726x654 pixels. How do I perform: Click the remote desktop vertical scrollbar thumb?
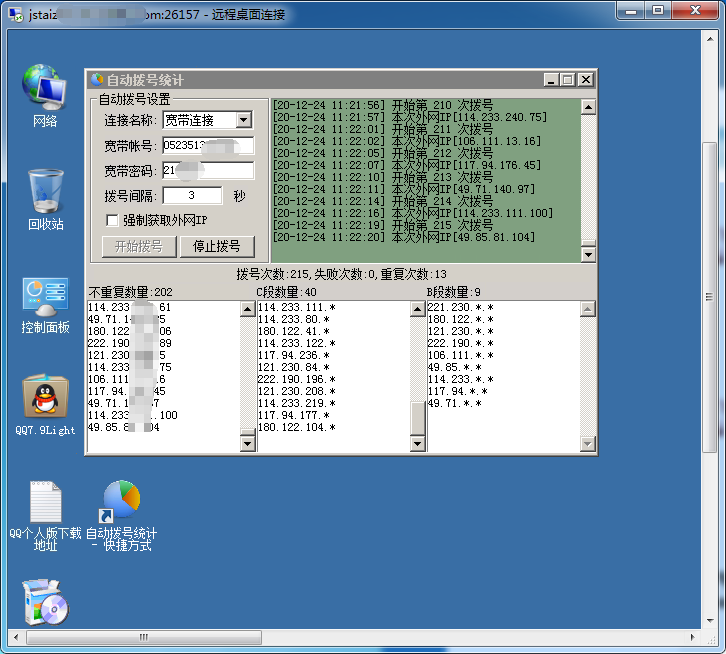click(x=709, y=297)
